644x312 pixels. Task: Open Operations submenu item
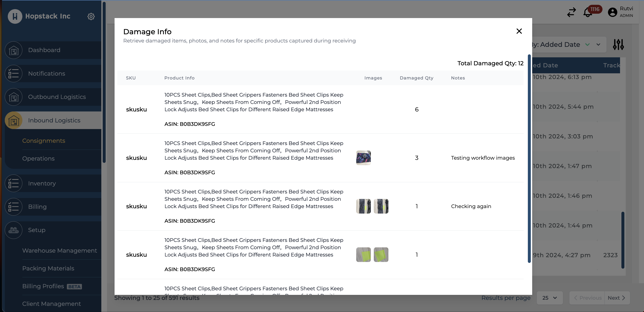point(38,158)
